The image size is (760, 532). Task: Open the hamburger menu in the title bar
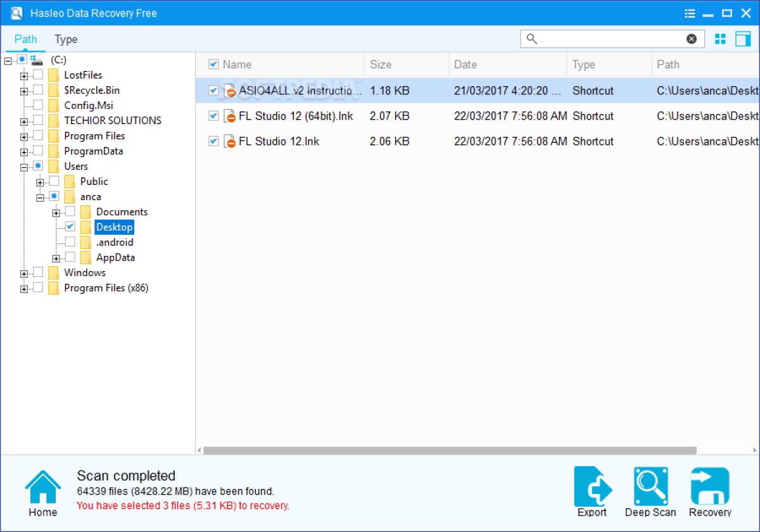pos(690,13)
